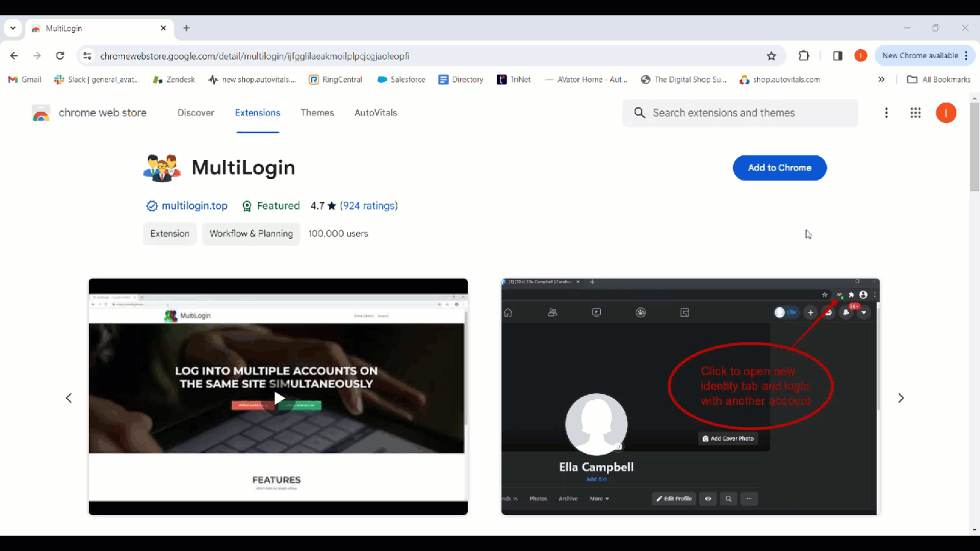
Task: Open the AVator Home bookmark
Action: [x=586, y=80]
